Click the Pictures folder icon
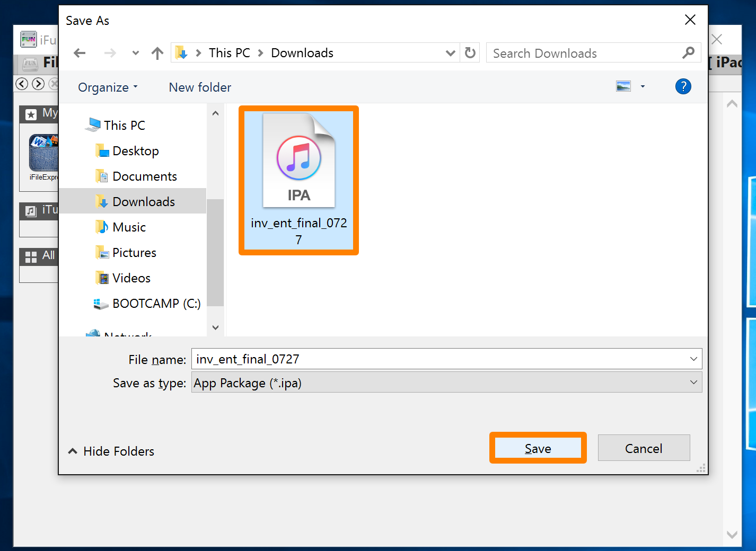The image size is (756, 551). click(x=102, y=253)
